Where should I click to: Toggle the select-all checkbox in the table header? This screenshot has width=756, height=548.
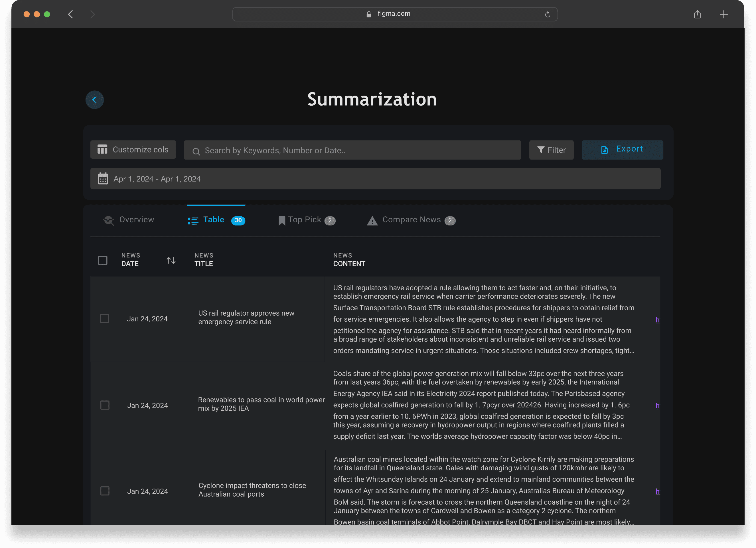103,260
